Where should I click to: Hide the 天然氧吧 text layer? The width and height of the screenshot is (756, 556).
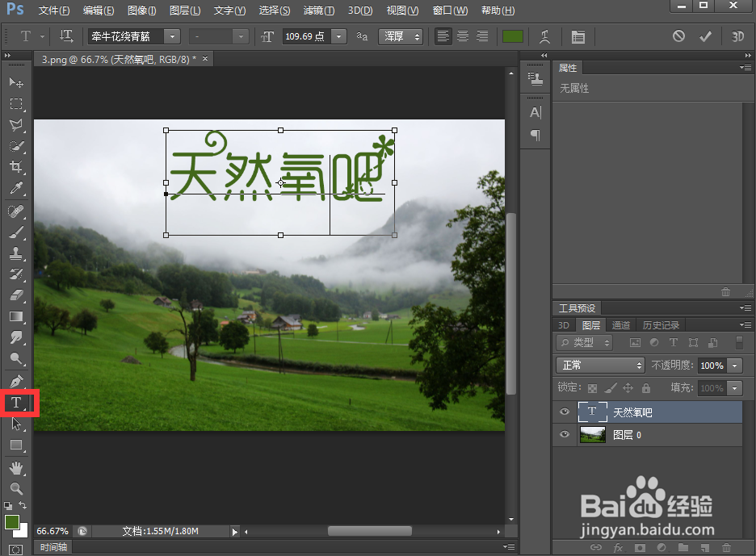[x=564, y=412]
